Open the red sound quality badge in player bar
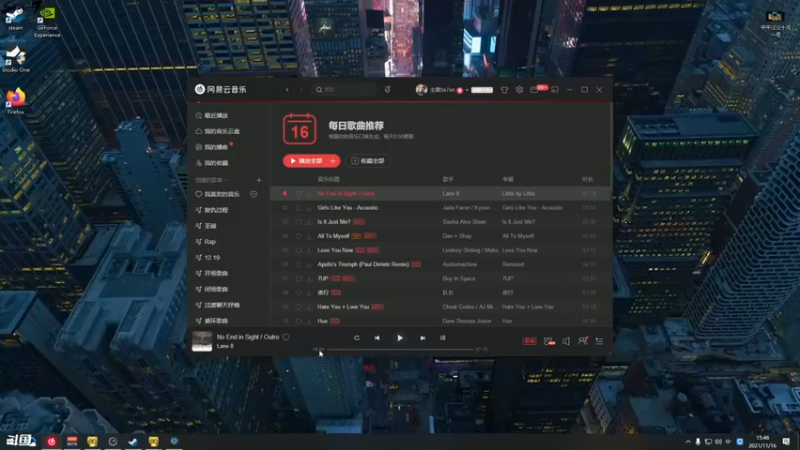800x450 pixels. coord(529,341)
